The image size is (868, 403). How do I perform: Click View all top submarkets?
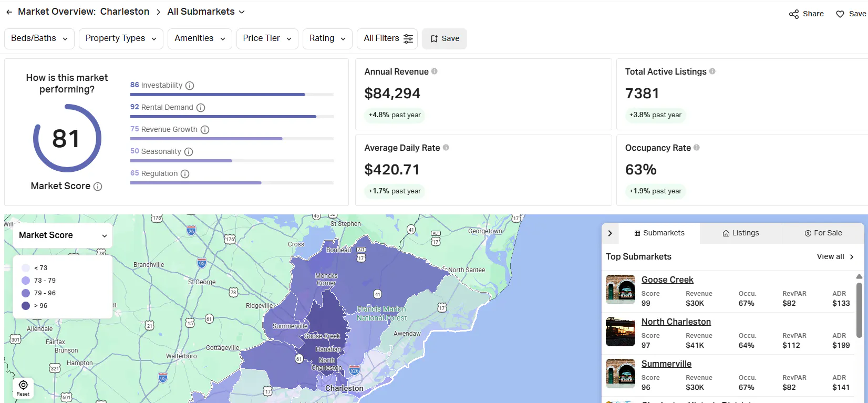(835, 257)
